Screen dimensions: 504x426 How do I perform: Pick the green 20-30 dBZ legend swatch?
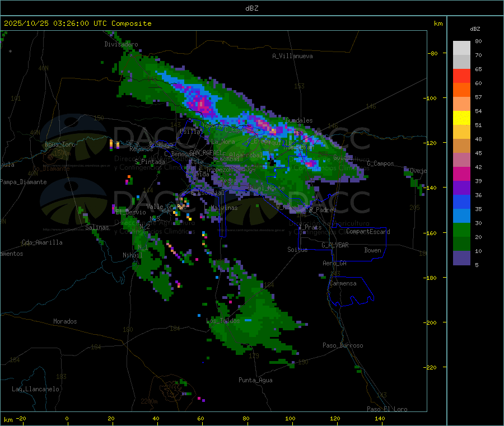coord(461,230)
